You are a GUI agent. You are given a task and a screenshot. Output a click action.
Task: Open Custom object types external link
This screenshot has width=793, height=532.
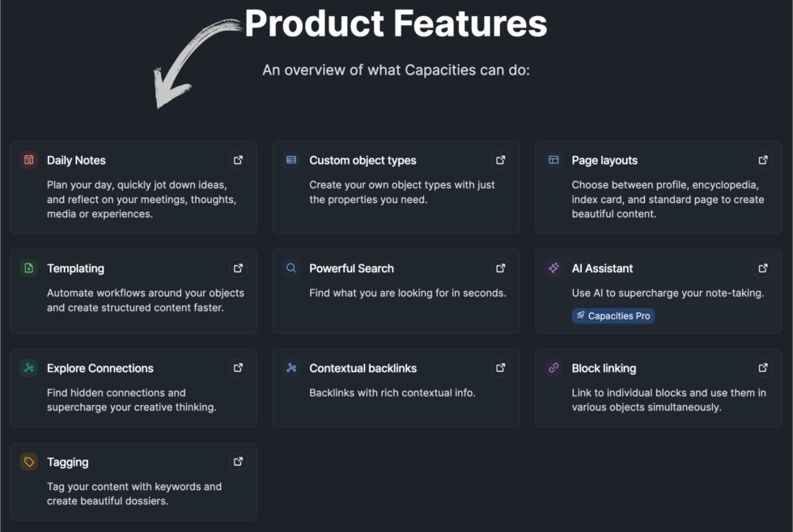(500, 160)
